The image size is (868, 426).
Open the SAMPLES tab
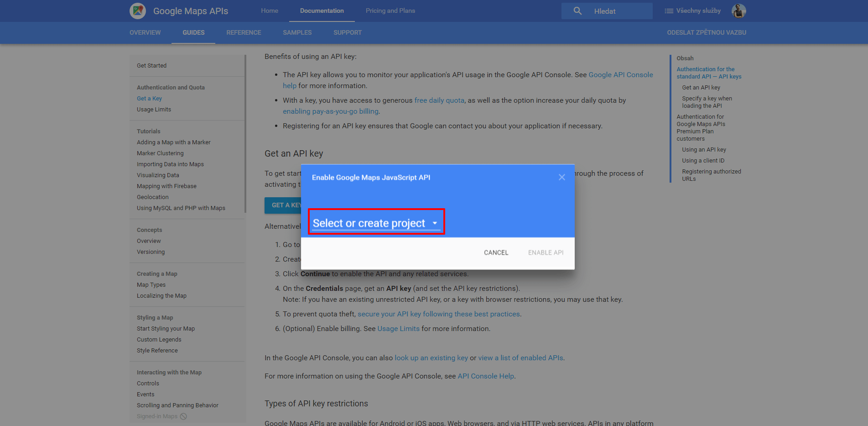click(x=297, y=32)
